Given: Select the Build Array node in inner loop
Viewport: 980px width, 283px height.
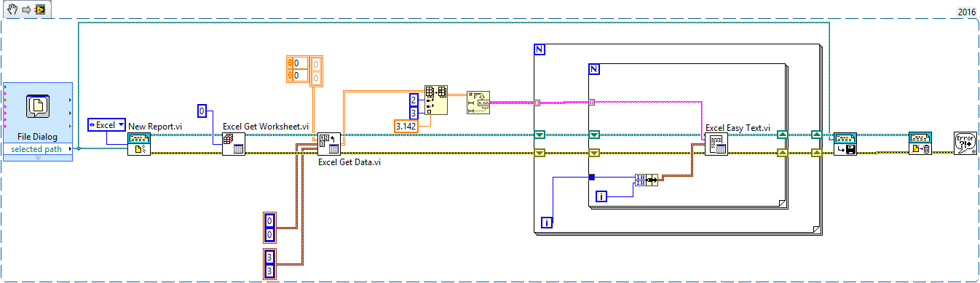Looking at the screenshot, I should 646,180.
